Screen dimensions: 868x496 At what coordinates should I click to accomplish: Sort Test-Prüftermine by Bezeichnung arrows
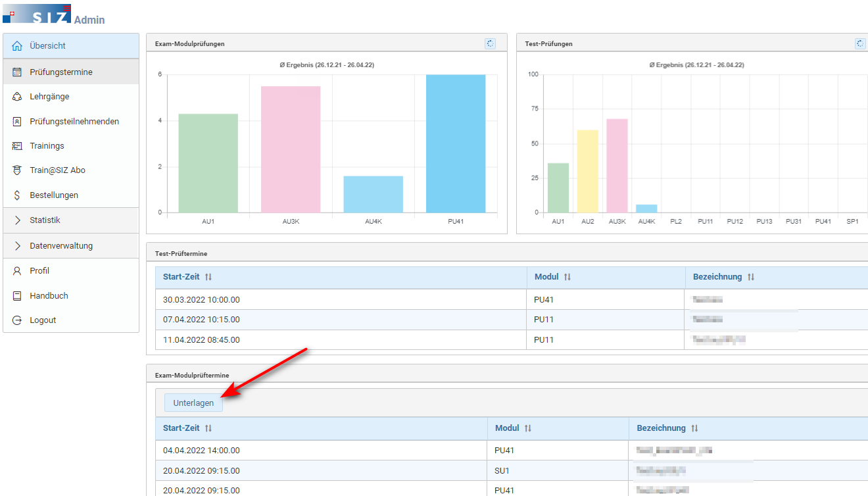750,278
